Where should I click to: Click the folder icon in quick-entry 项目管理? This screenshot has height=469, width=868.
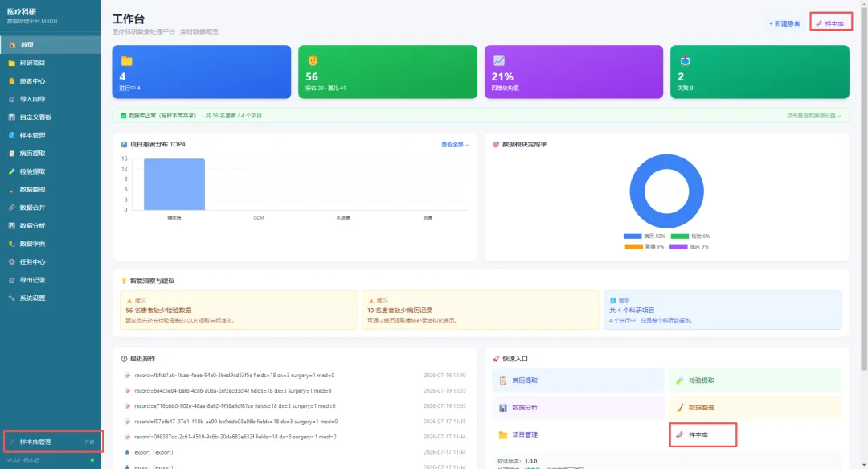502,435
